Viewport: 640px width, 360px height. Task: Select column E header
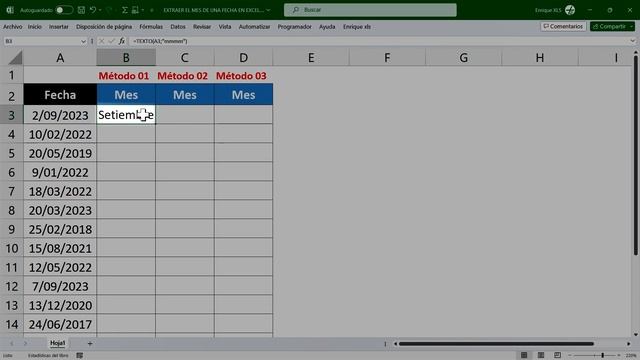point(311,58)
